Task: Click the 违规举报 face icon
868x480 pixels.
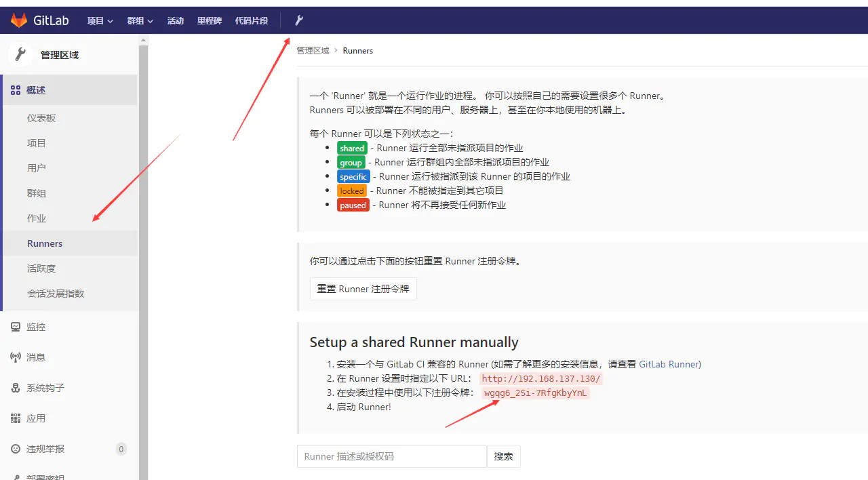Action: point(16,449)
